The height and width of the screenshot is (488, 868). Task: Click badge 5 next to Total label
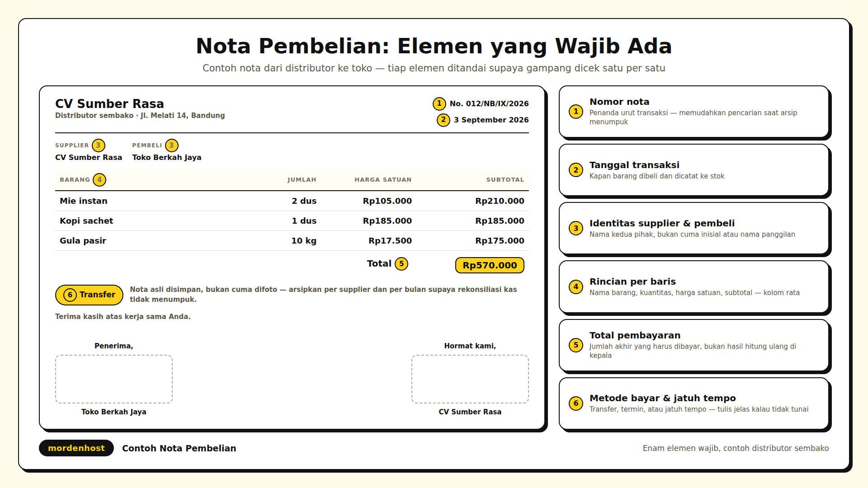coord(401,264)
